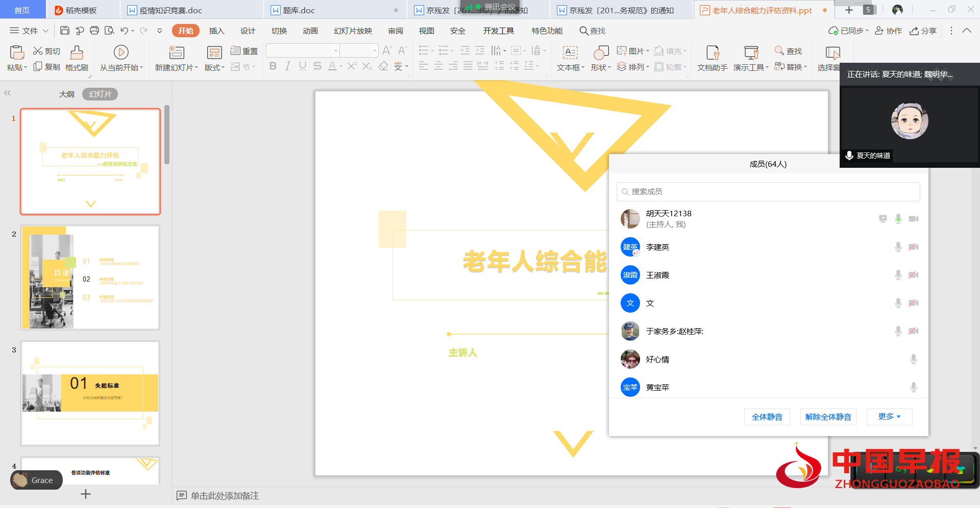980x508 pixels.
Task: Click the eraser clear formatting icon
Action: point(383,66)
